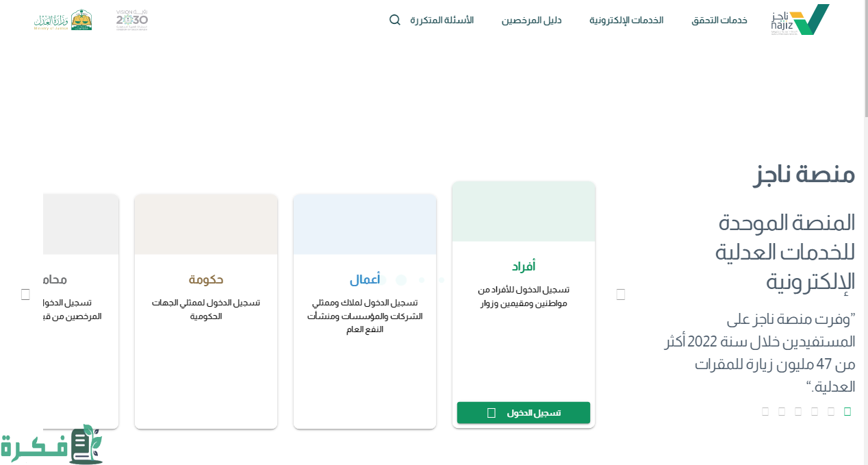Click green تسجيل الدخول button
The image size is (868, 465).
[x=524, y=413]
